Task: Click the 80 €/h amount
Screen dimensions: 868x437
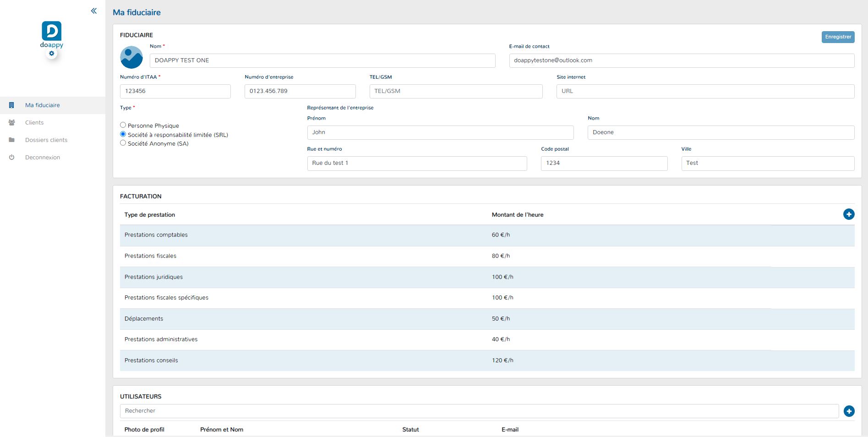Action: 501,256
